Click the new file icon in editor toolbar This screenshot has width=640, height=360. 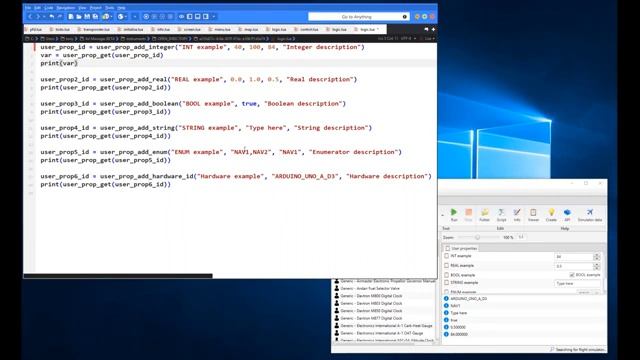click(71, 17)
